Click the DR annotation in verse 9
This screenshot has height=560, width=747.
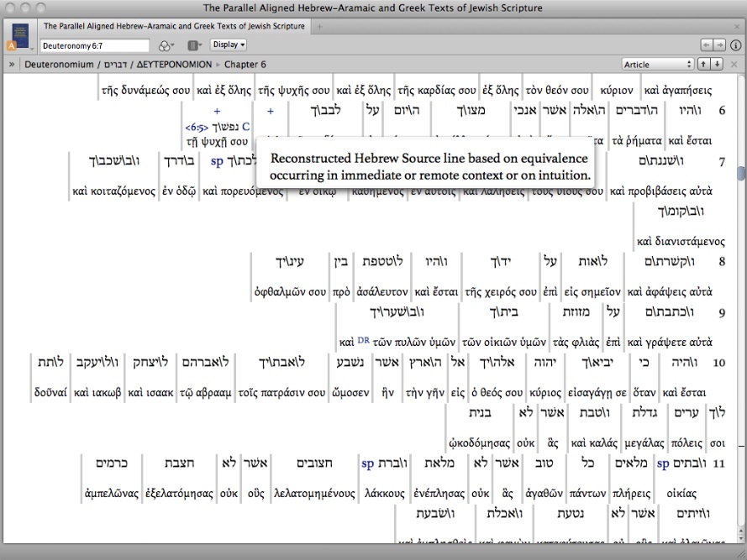point(363,341)
